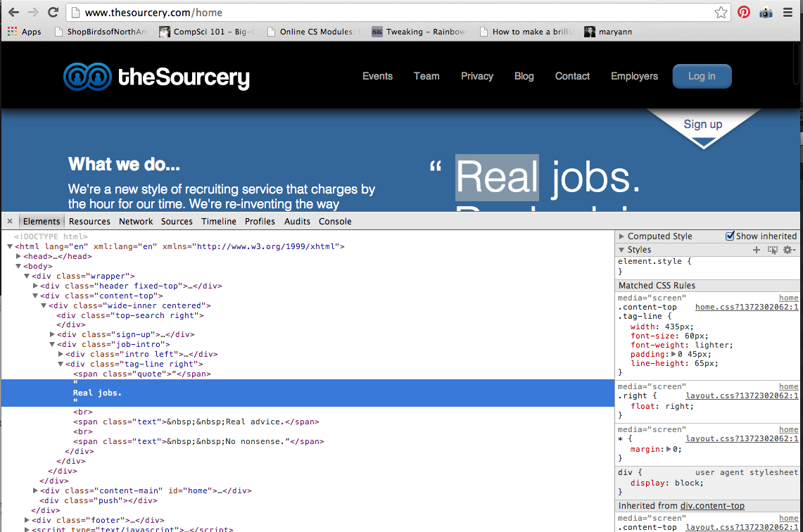The width and height of the screenshot is (803, 532).
Task: Switch to Resources tab
Action: pyautogui.click(x=89, y=221)
